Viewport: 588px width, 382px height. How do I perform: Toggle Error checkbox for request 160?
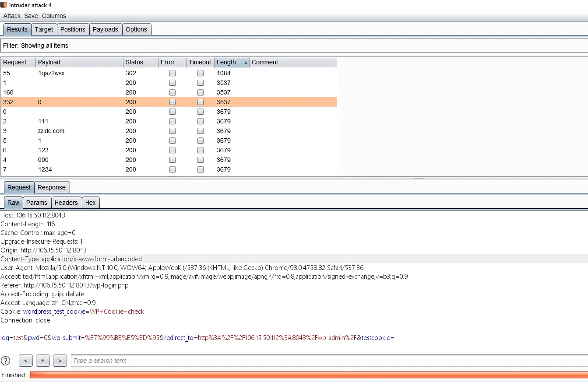173,93
